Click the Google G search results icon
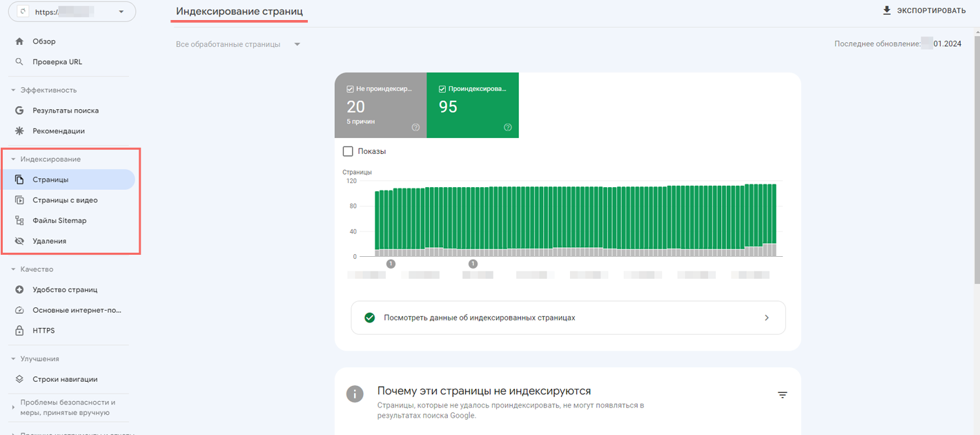The image size is (980, 435). 19,110
